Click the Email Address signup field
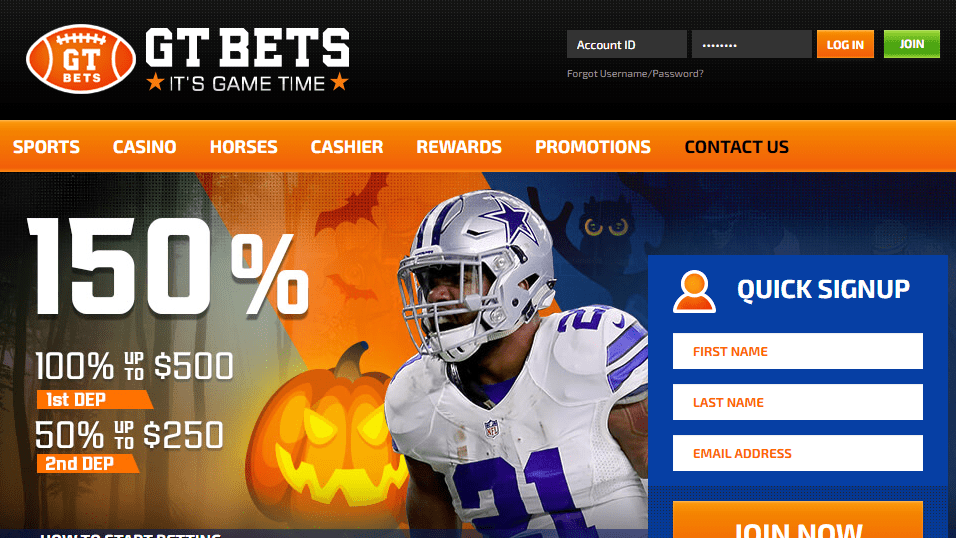956x538 pixels. [x=797, y=453]
